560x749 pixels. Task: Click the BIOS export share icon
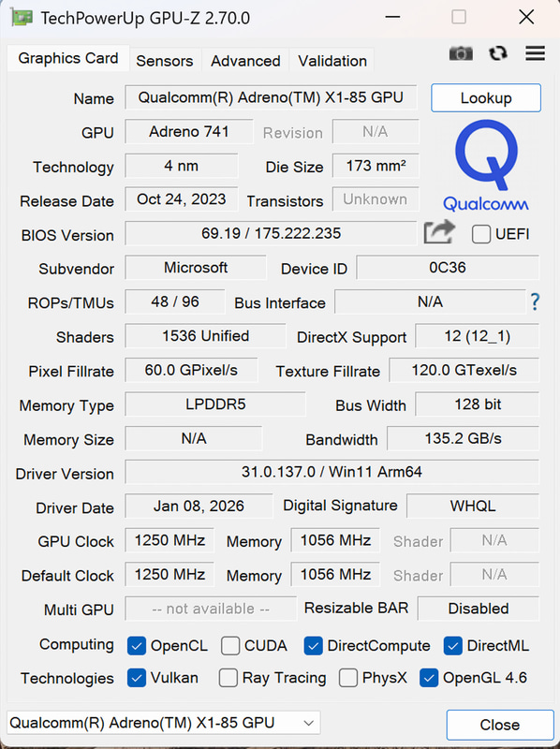pyautogui.click(x=439, y=232)
